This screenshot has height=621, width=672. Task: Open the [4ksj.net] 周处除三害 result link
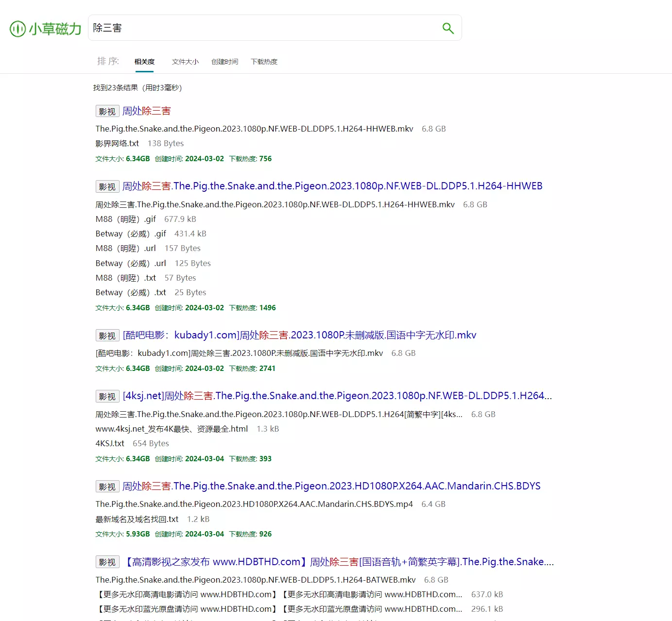tap(337, 396)
